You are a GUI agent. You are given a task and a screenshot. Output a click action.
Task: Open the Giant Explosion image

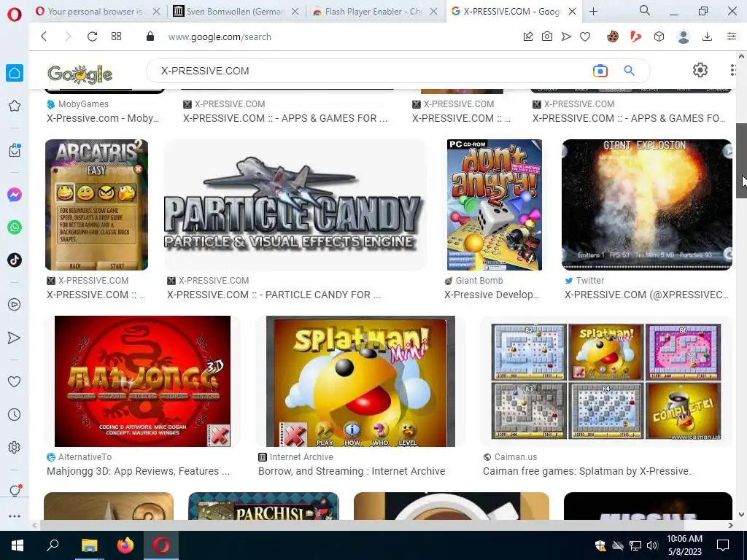(x=647, y=205)
